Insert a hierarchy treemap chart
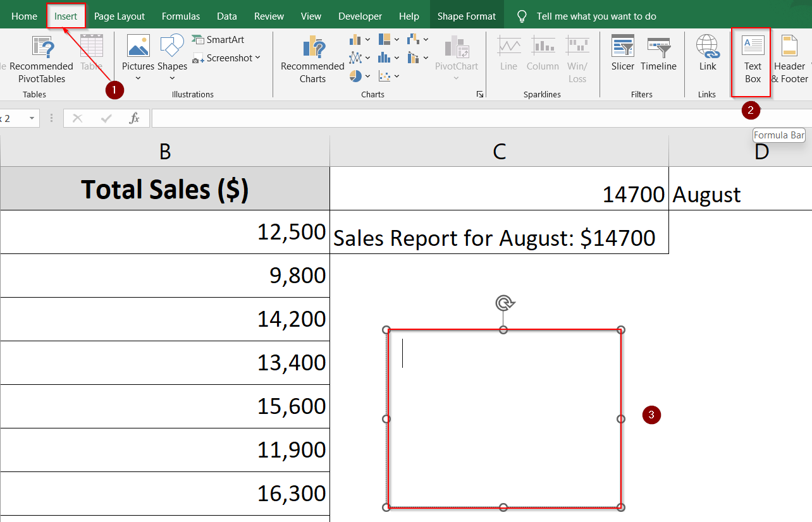This screenshot has width=812, height=522. (384, 40)
